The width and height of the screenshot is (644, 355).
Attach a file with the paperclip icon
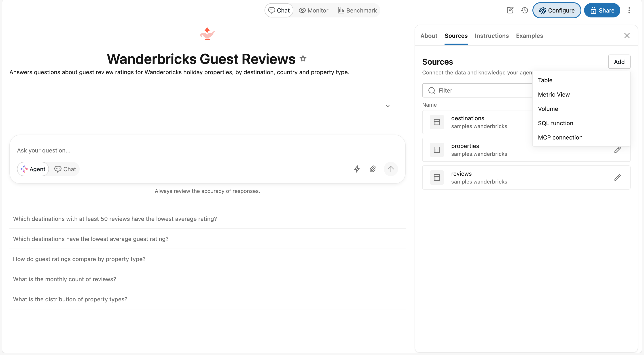pos(373,169)
